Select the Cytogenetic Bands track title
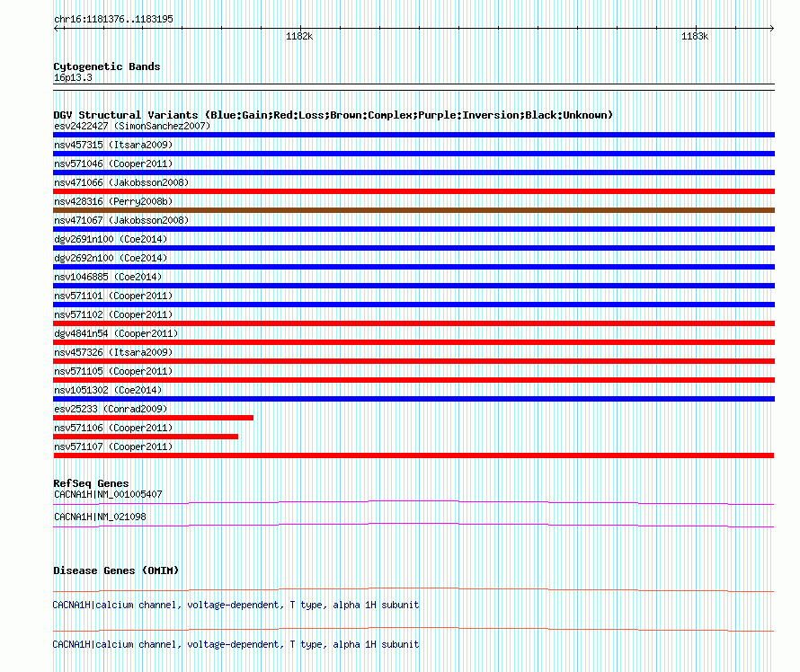 point(107,66)
